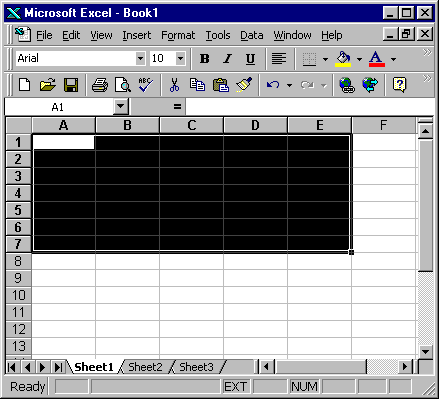Toggle Italic formatting
The image size is (439, 399).
pyautogui.click(x=227, y=59)
